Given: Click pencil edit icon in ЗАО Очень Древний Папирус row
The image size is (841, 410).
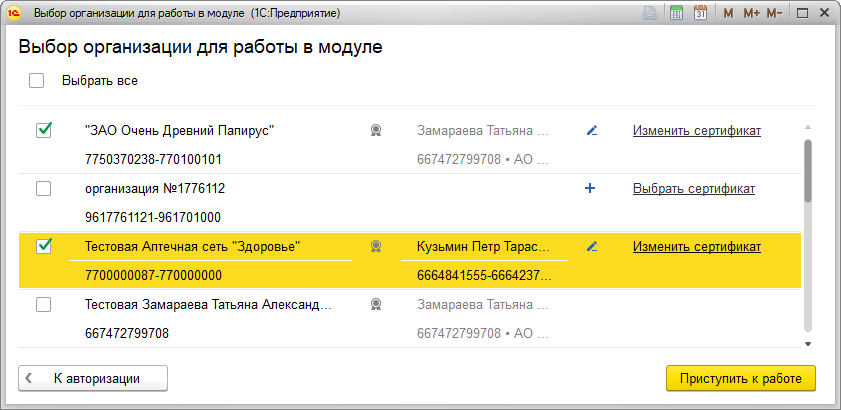Looking at the screenshot, I should tap(591, 130).
